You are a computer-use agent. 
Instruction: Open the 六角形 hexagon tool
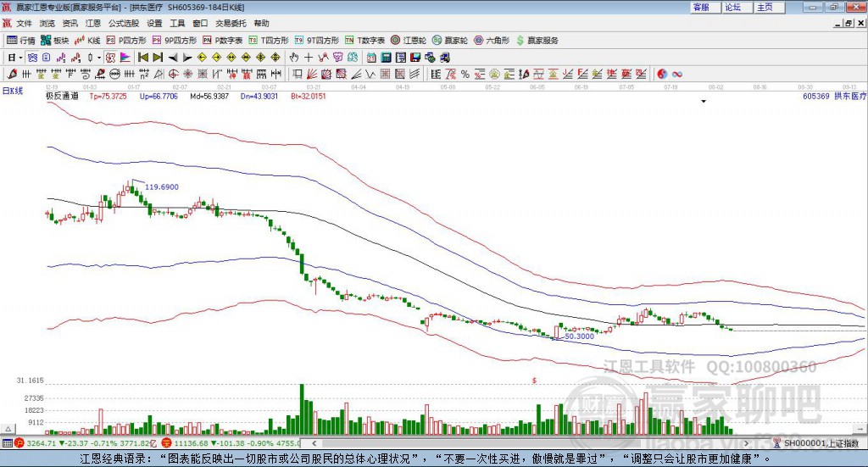click(x=492, y=41)
